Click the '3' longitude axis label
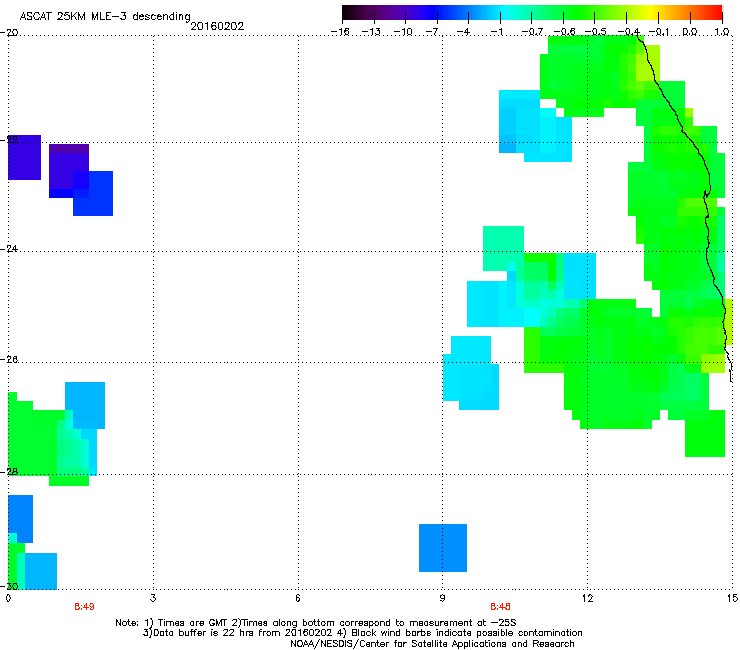The image size is (740, 650). (153, 599)
